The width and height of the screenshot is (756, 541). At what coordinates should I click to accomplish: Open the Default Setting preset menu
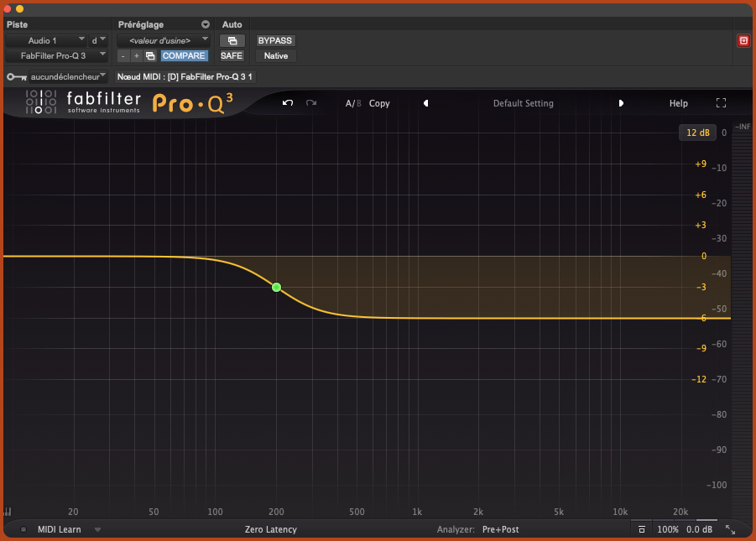click(523, 103)
